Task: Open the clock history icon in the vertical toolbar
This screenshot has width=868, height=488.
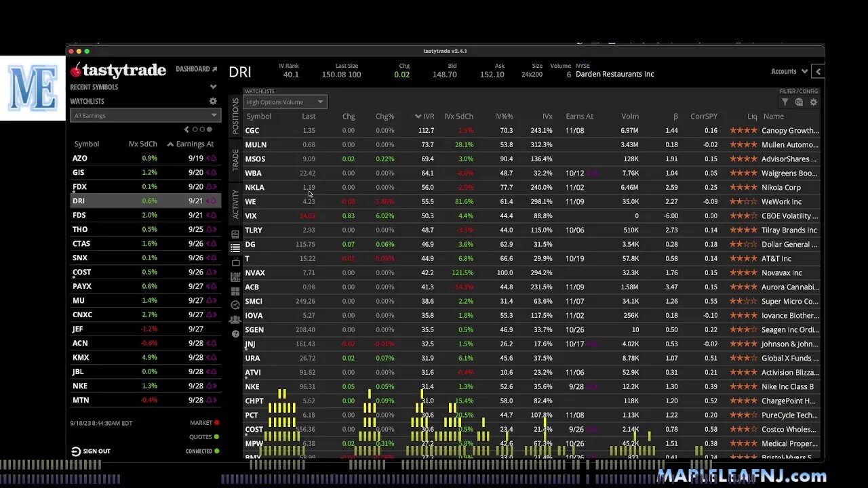Action: pos(235,305)
